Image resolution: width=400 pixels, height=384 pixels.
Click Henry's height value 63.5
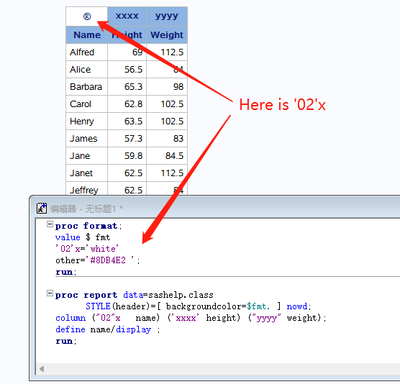coord(133,121)
